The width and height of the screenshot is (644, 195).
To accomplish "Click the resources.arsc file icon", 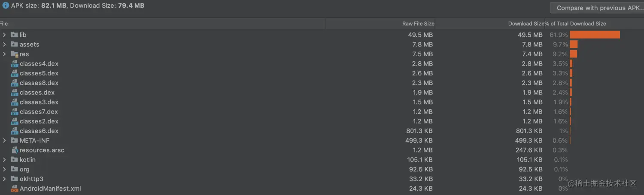I will tap(14, 150).
